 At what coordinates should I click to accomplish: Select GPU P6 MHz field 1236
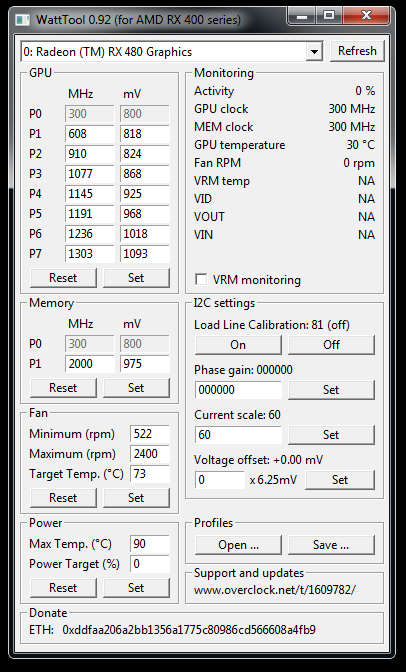(x=90, y=234)
